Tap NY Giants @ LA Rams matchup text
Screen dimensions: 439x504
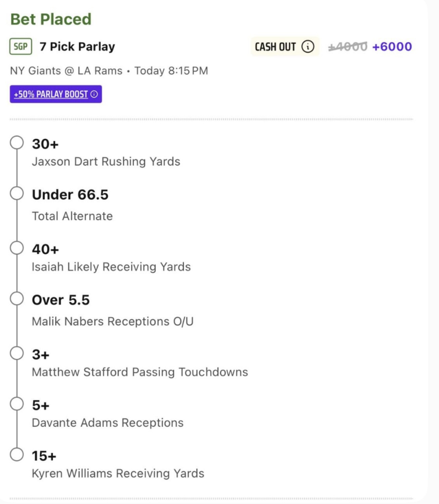(66, 71)
